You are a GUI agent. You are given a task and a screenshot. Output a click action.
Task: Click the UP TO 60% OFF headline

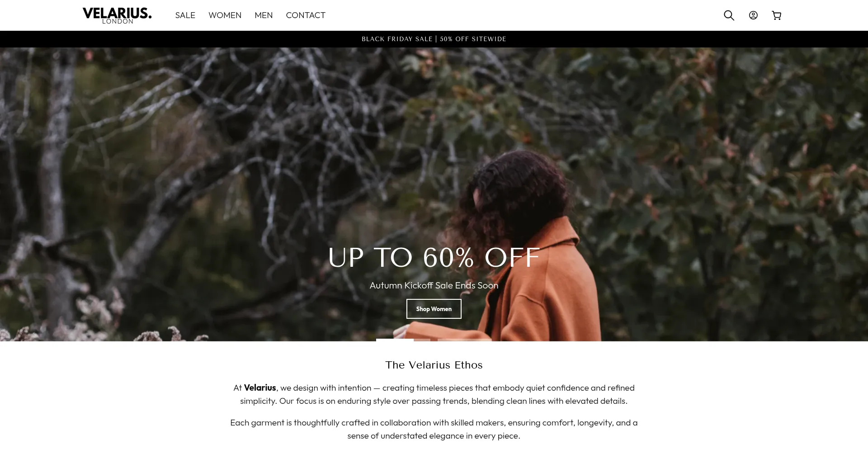click(434, 258)
